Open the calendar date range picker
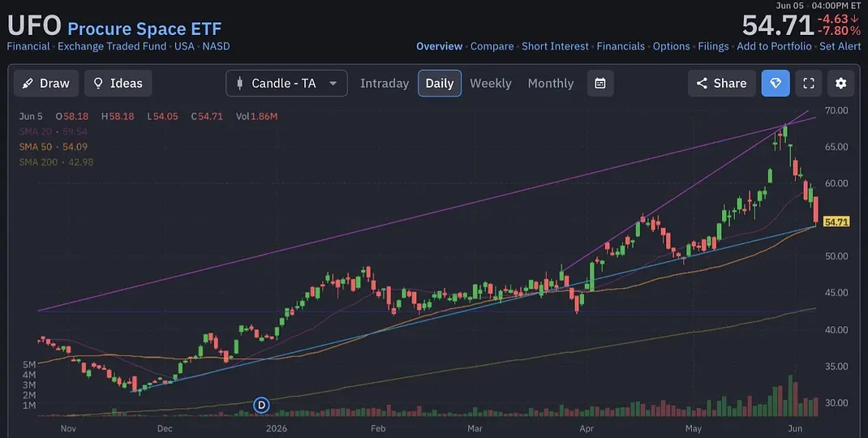 click(x=600, y=83)
